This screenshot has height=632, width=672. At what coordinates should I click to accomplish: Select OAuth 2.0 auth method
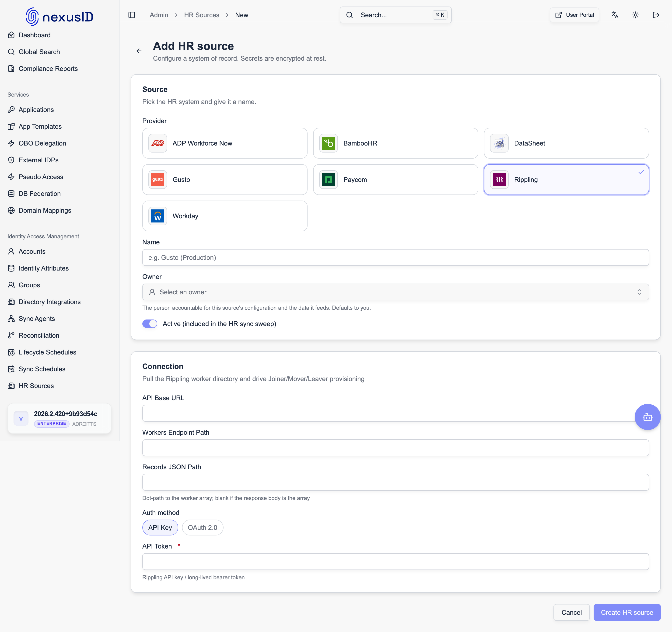[203, 528]
